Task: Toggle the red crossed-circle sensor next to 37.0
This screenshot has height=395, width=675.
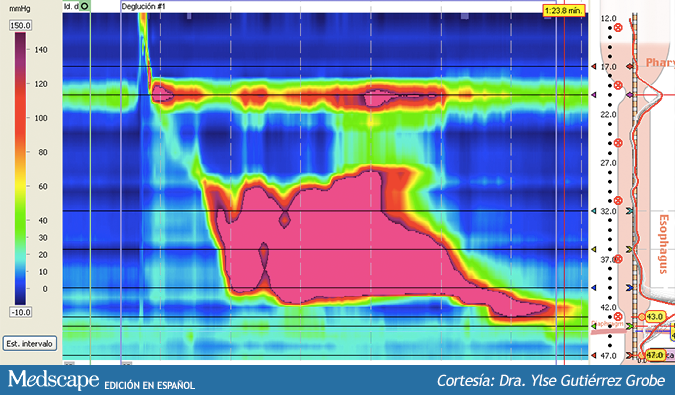Action: click(x=618, y=259)
